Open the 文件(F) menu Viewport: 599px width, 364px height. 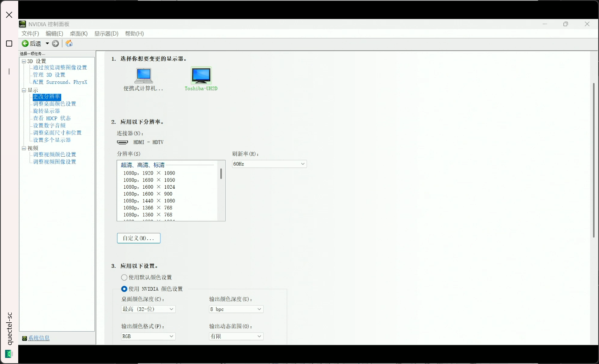[x=30, y=34]
